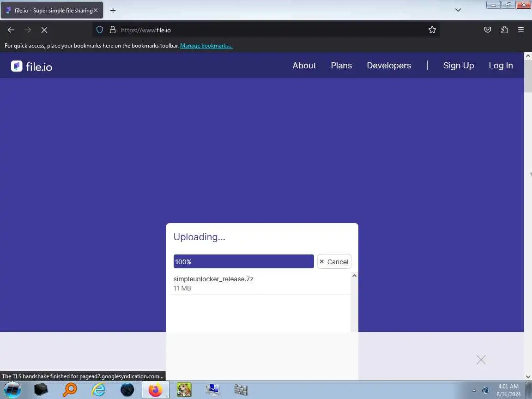Screen dimensions: 532x399
Task: Switch to Firefox taskbar button
Action: [155, 390]
